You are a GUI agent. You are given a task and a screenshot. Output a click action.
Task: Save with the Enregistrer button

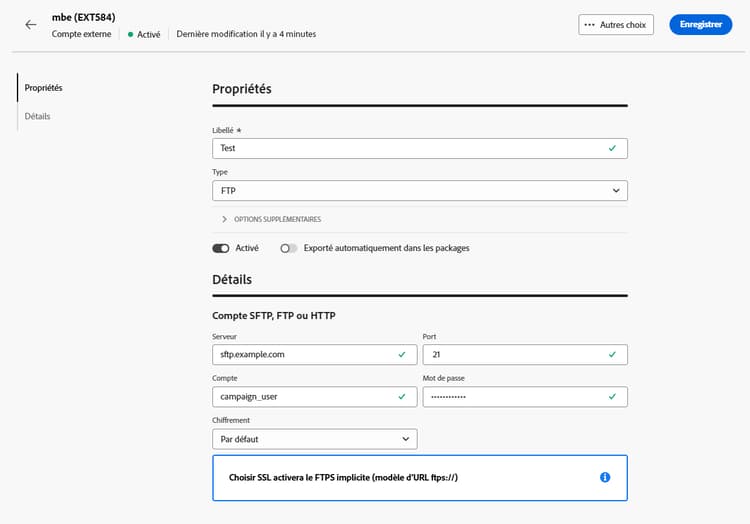click(x=700, y=24)
